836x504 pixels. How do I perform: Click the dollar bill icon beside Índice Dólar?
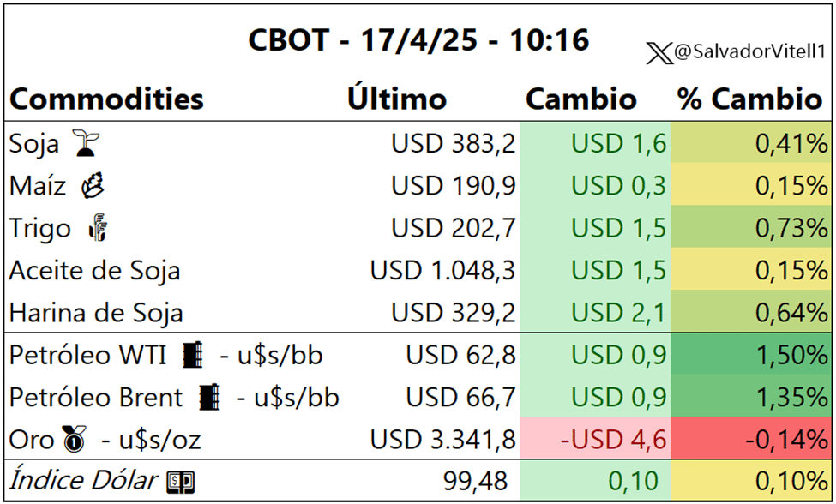[x=181, y=483]
